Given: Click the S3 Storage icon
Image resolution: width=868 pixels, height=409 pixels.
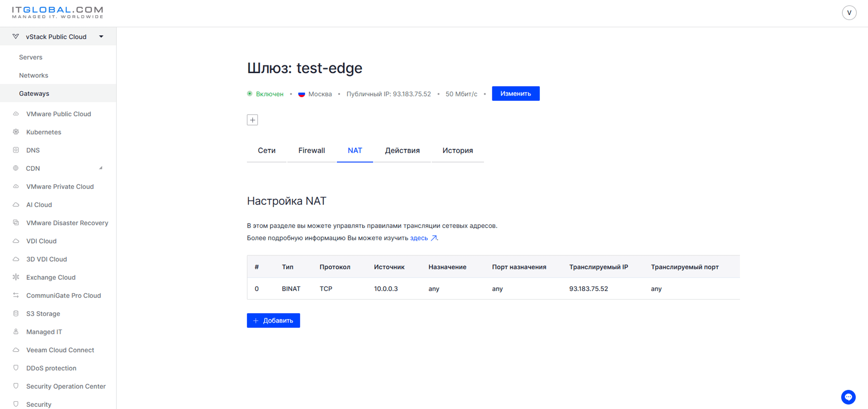Looking at the screenshot, I should (x=16, y=314).
